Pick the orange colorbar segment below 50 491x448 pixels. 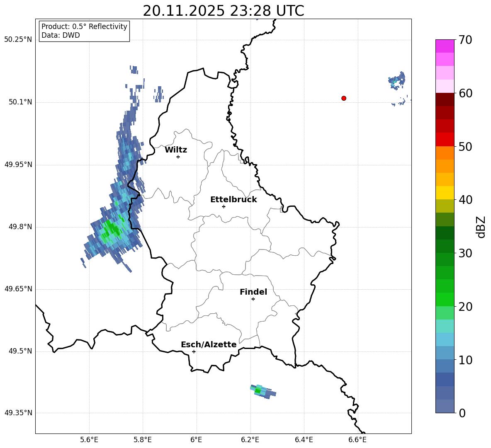(x=445, y=153)
